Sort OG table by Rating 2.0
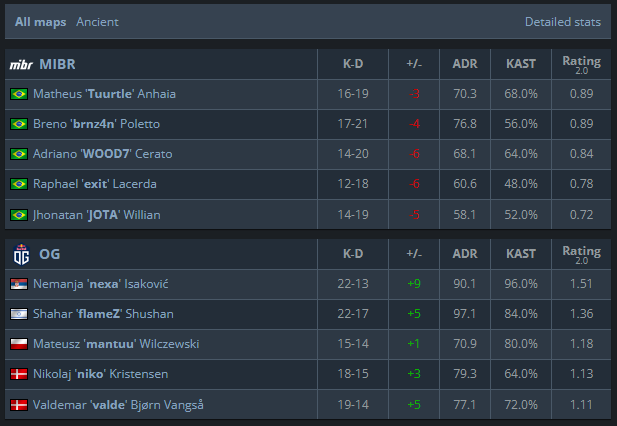Image resolution: width=617 pixels, height=426 pixels. coord(581,254)
